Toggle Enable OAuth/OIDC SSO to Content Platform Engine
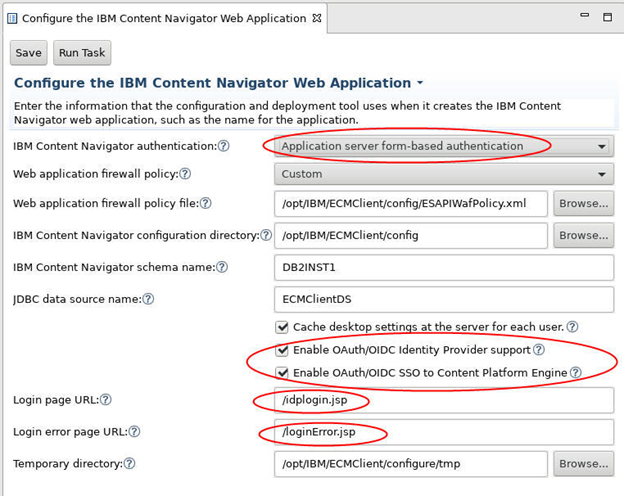 point(282,373)
